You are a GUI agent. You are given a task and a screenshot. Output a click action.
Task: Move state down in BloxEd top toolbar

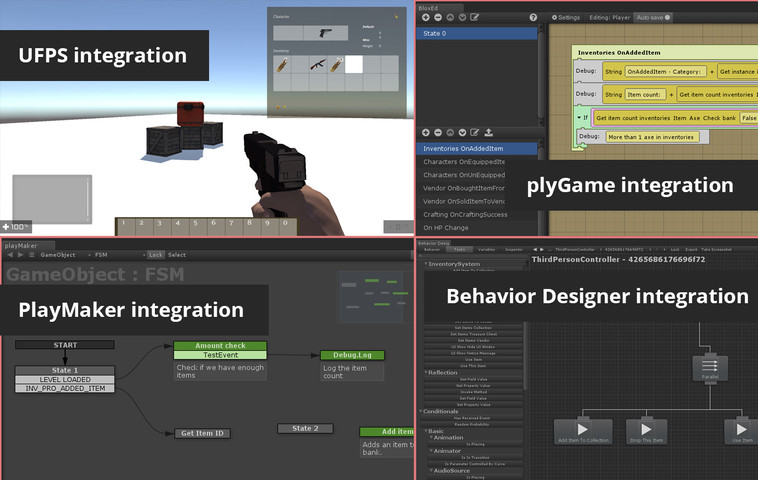[x=462, y=17]
